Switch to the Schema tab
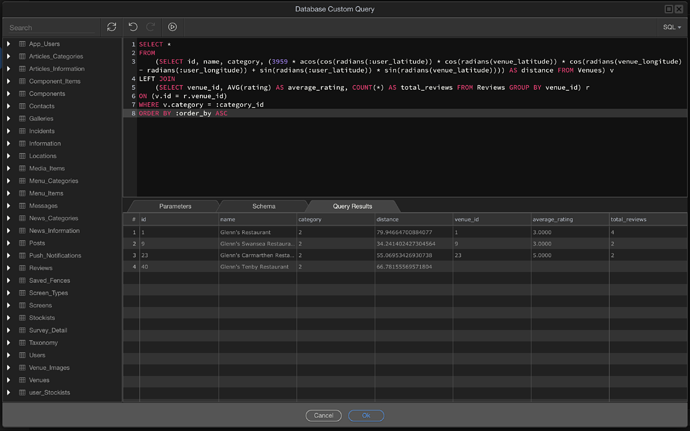 tap(264, 206)
